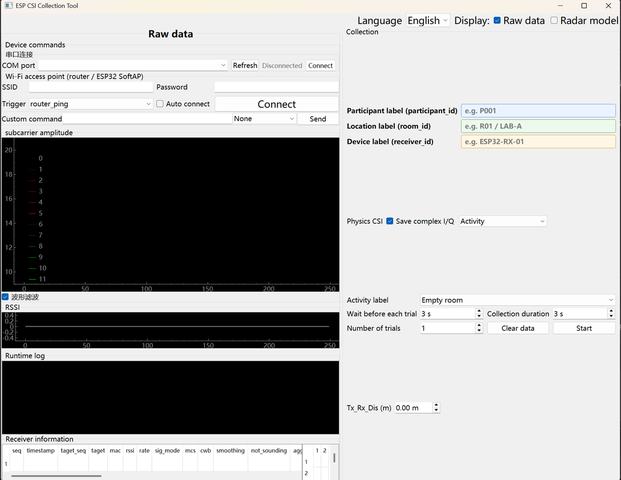Screen dimensions: 621x480
Task: Decrease the Collection duration value
Action: click(x=611, y=316)
